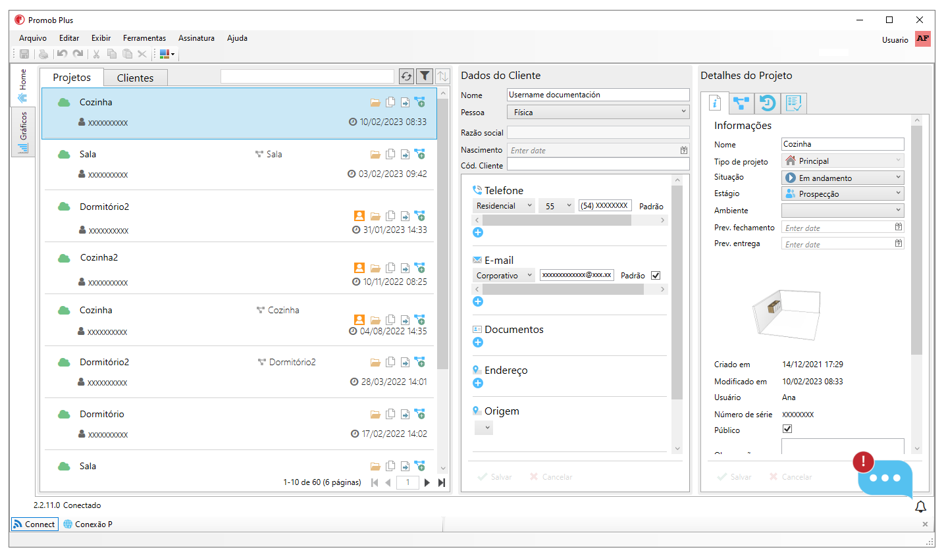944x560 pixels.
Task: Open the project filter funnel icon
Action: [425, 76]
